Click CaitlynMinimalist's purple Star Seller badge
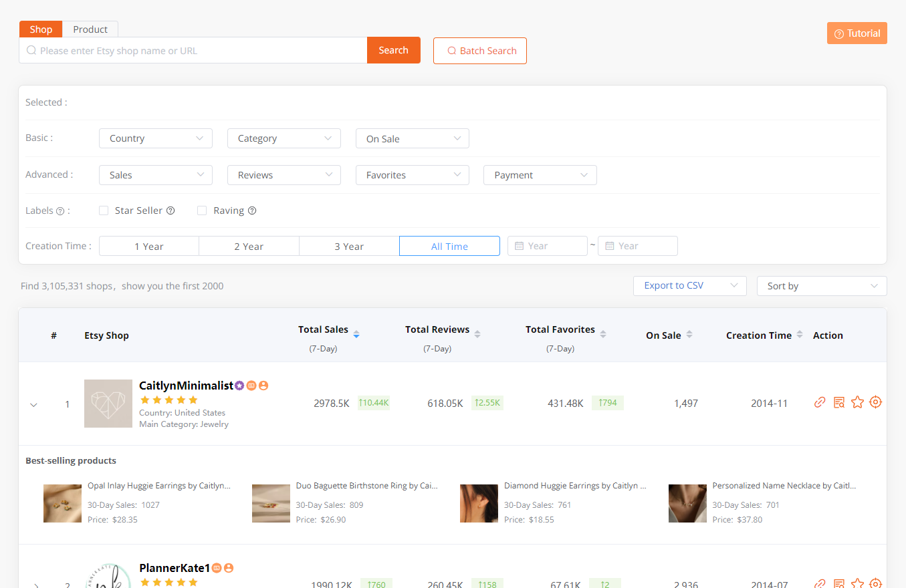Viewport: 906px width, 588px height. pyautogui.click(x=239, y=385)
